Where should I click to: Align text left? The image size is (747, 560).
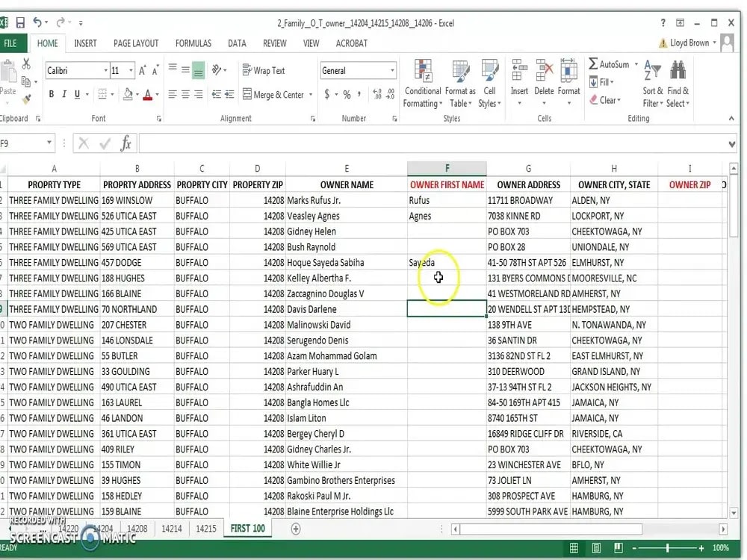click(173, 94)
